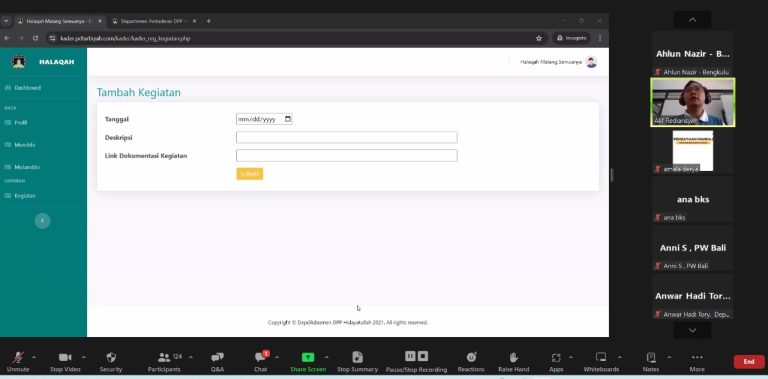Open Whiteboards
The height and width of the screenshot is (379, 768).
(x=601, y=361)
